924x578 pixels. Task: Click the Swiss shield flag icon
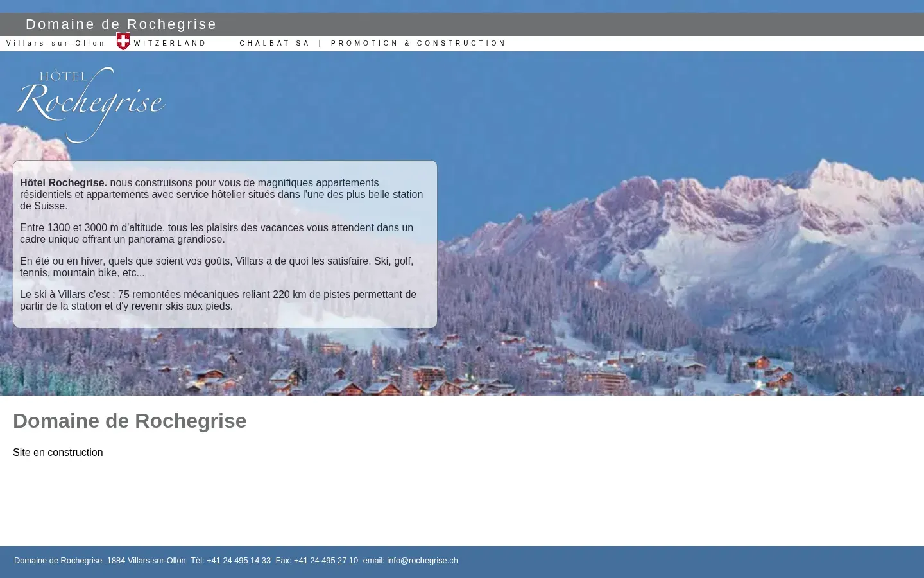pos(123,41)
